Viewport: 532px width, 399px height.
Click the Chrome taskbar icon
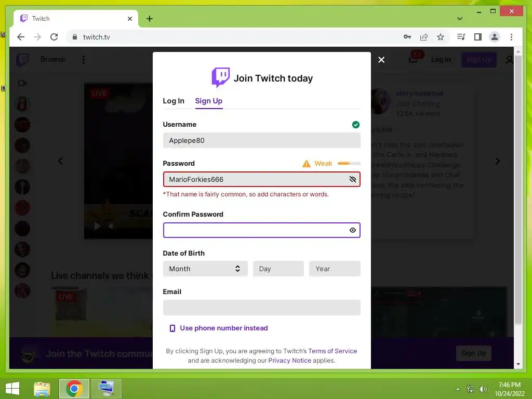tap(74, 389)
